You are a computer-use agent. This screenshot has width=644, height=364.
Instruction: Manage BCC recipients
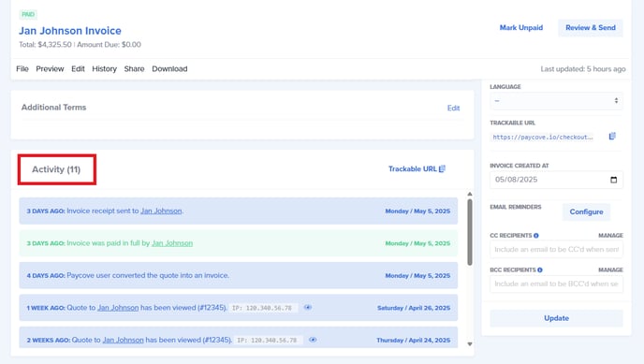(x=610, y=270)
